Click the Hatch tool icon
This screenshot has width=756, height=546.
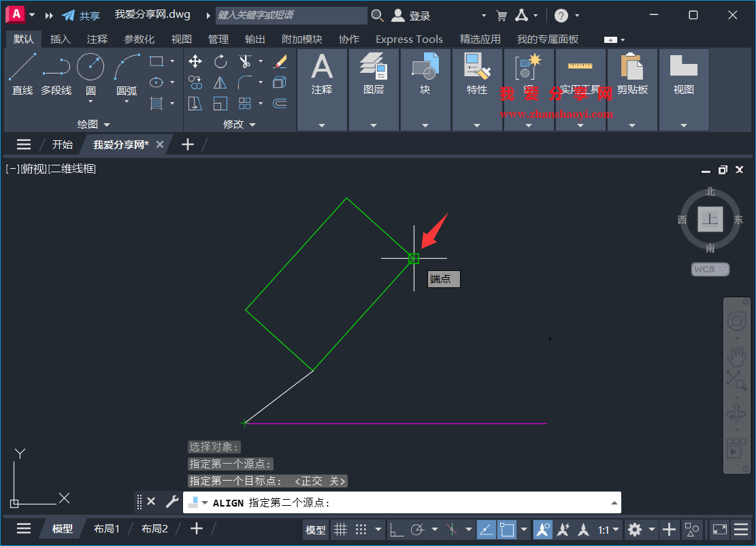pyautogui.click(x=157, y=103)
